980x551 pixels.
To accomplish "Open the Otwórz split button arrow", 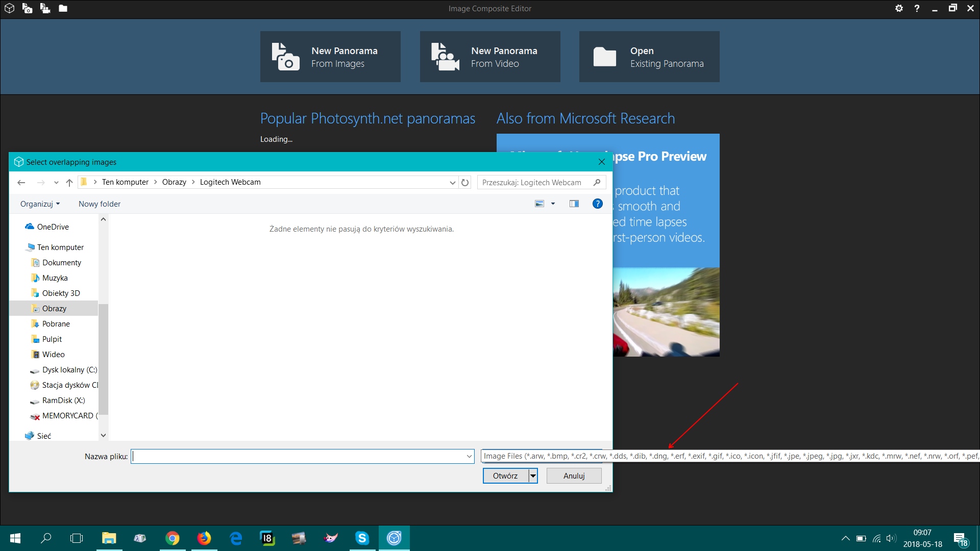I will click(x=533, y=476).
